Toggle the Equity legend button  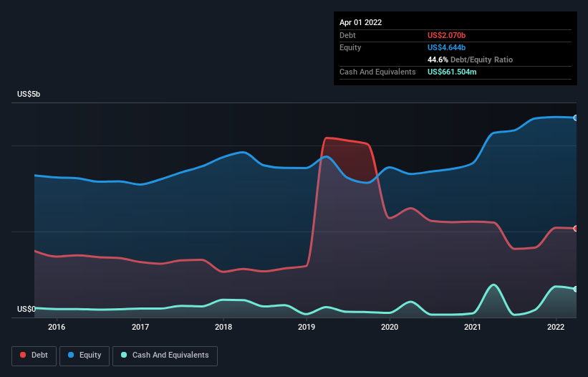click(x=85, y=355)
